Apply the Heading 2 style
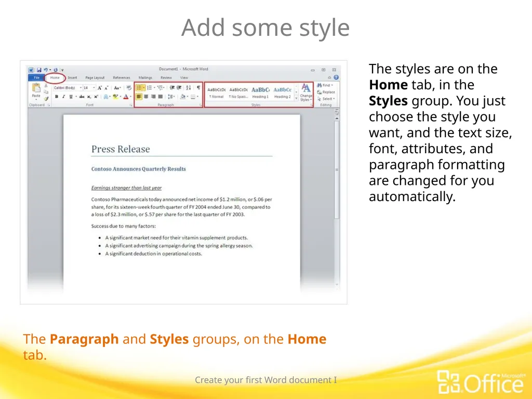Viewport: 532px width, 399px height. click(282, 93)
